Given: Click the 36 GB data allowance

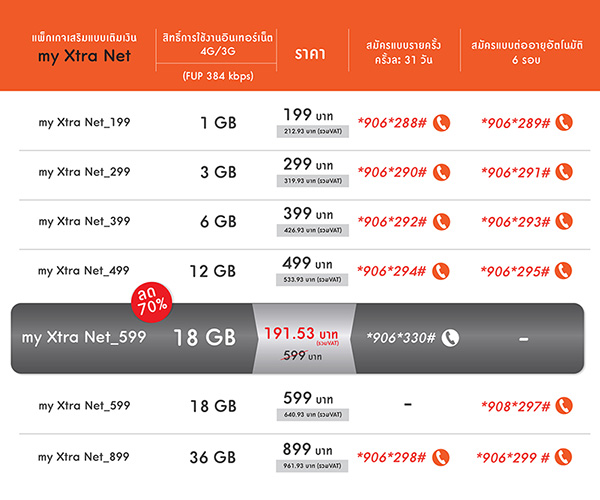Looking at the screenshot, I should pos(212,456).
